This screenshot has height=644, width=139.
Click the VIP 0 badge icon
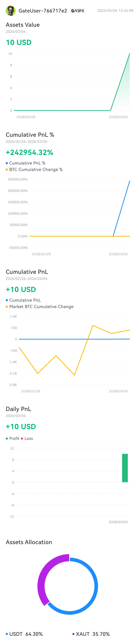77,11
